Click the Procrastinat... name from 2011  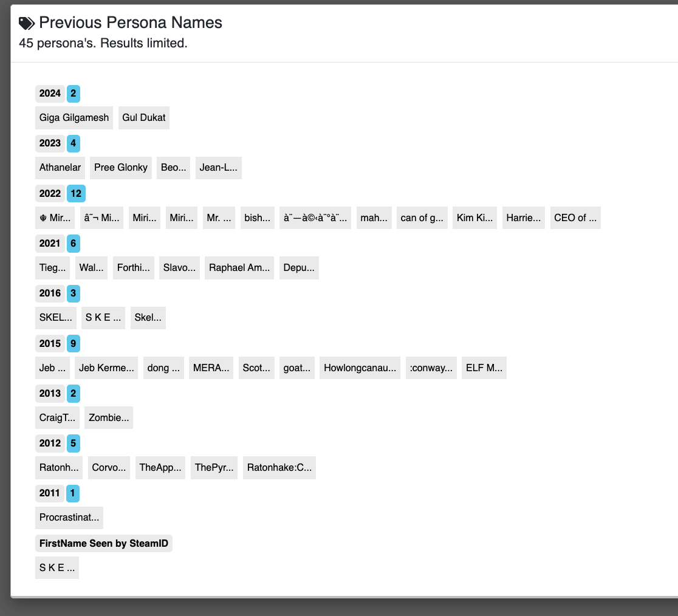coord(69,518)
